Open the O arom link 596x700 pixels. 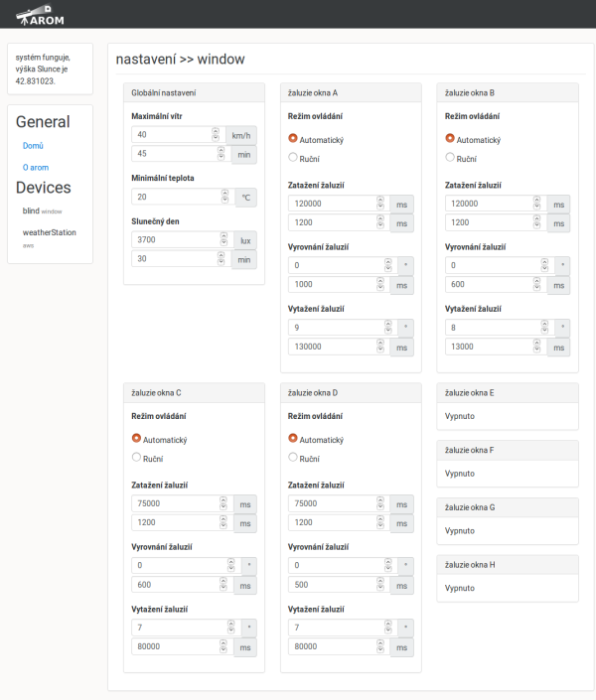[x=36, y=168]
